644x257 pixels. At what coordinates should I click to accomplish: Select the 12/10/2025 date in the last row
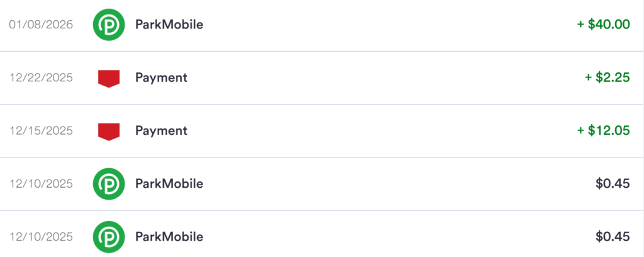[x=42, y=237]
